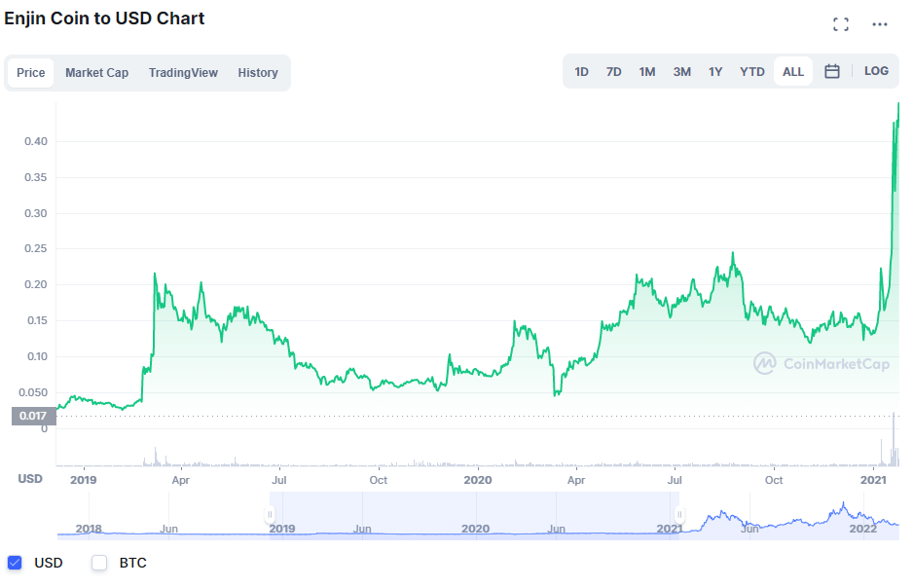Viewport: 913px width, 588px height.
Task: Open the calendar date range picker
Action: click(832, 71)
